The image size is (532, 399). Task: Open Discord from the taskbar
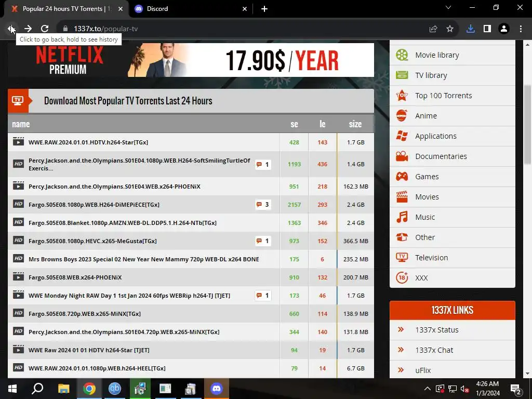(216, 389)
